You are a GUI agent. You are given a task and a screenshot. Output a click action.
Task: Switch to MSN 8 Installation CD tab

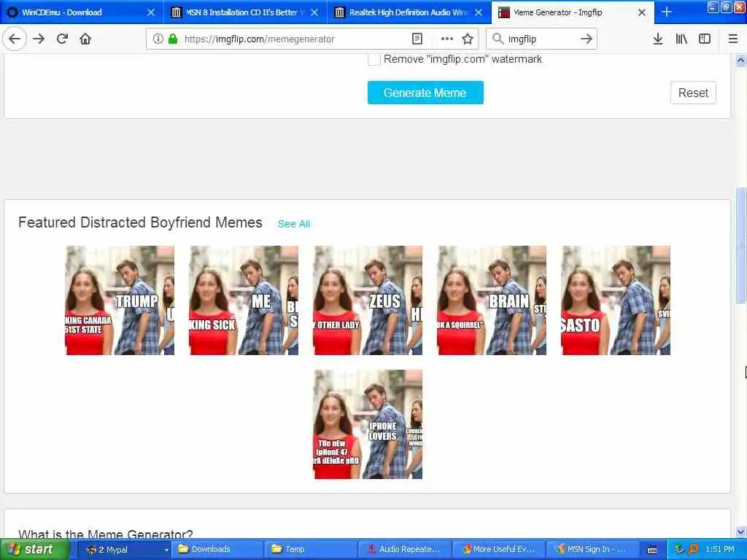[245, 12]
